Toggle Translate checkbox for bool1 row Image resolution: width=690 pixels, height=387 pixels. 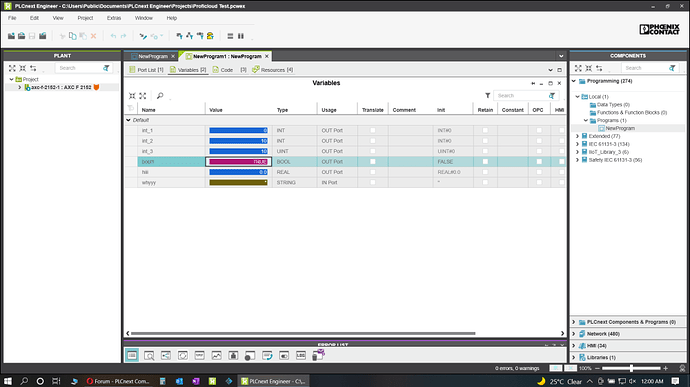pyautogui.click(x=373, y=162)
